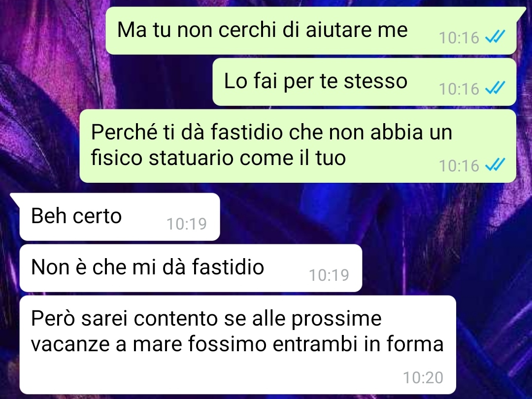
Task: Select the 'Lo fai per te stesso' message
Action: (x=365, y=82)
